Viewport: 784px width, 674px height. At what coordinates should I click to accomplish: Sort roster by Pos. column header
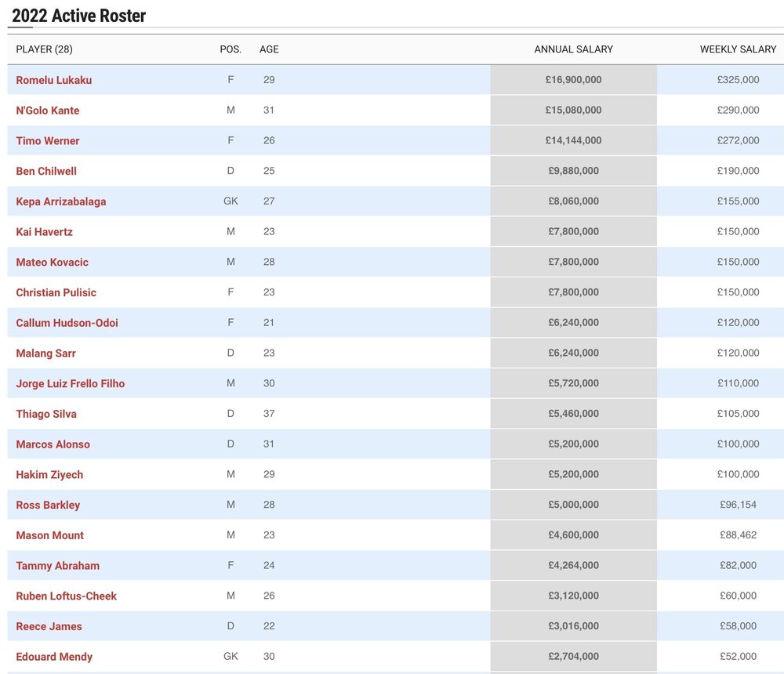point(230,49)
